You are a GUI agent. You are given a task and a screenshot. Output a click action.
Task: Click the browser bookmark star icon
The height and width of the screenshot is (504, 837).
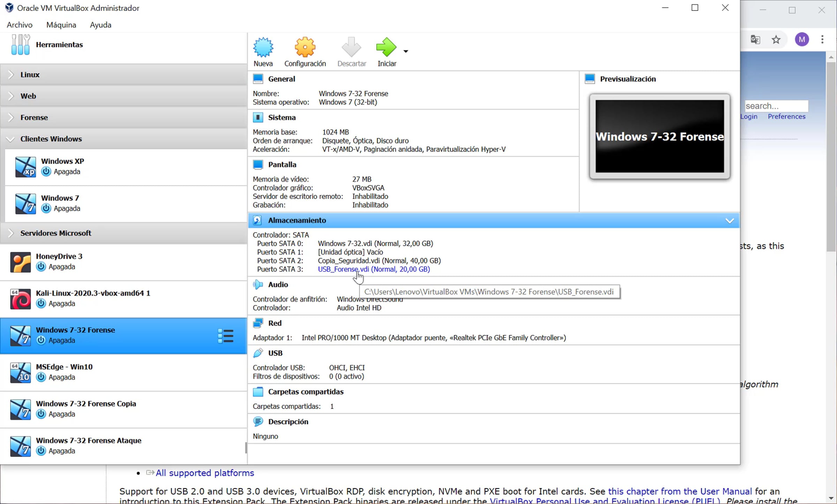pyautogui.click(x=776, y=39)
